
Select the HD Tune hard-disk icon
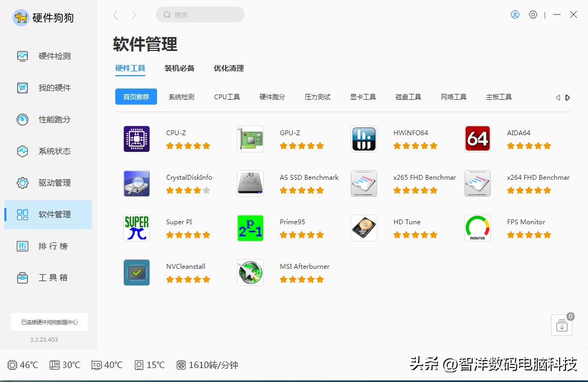[x=364, y=227]
